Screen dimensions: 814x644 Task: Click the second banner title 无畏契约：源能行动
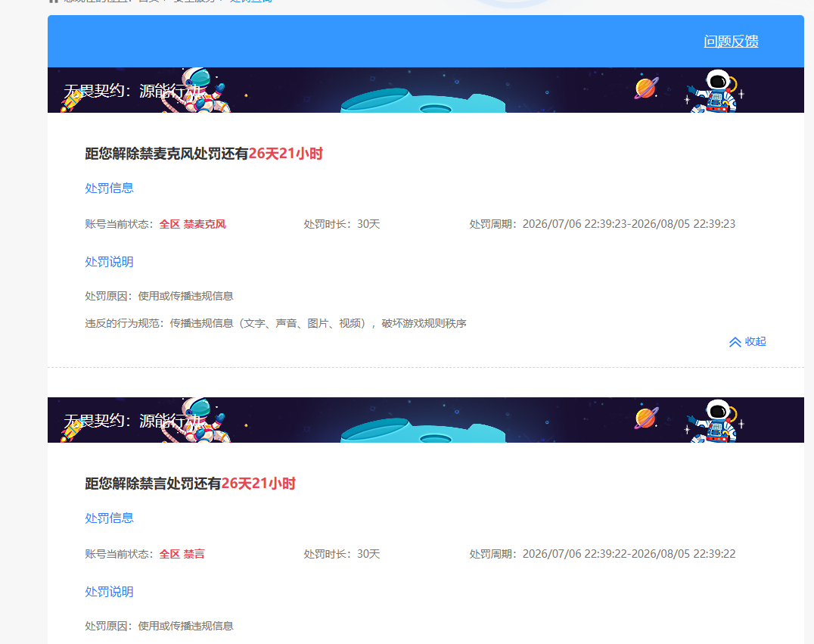point(133,421)
